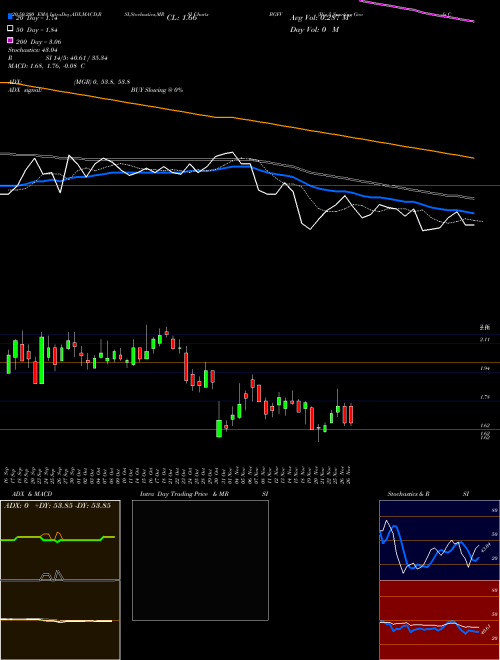500x660 pixels.
Task: Click the 1.78 price axis label
Action: click(485, 397)
